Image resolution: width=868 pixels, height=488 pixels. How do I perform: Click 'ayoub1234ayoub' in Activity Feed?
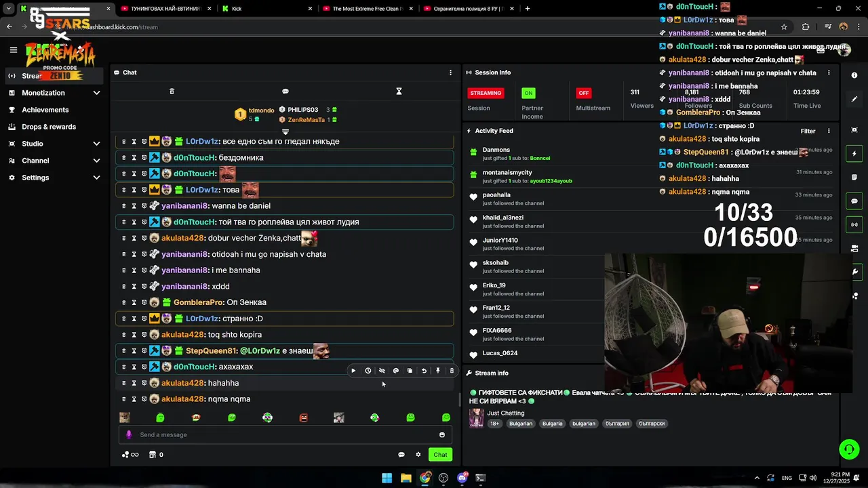551,181
